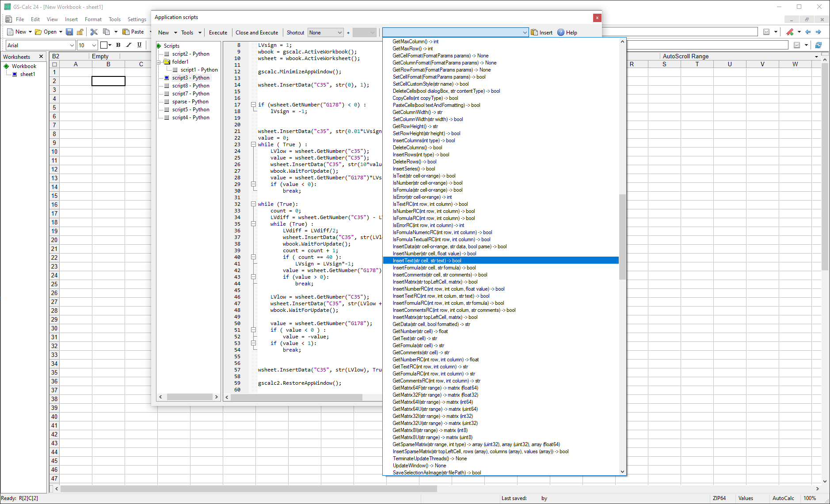Toggle italic formatting

coord(129,45)
